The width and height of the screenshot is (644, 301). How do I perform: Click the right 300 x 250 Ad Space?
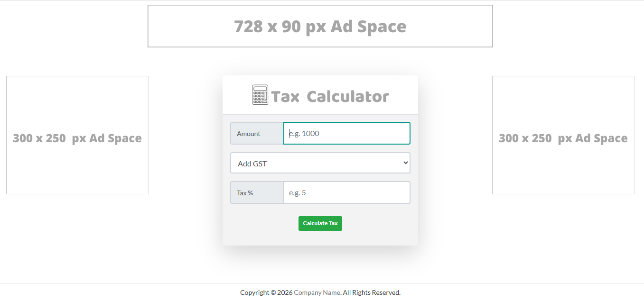tap(563, 135)
